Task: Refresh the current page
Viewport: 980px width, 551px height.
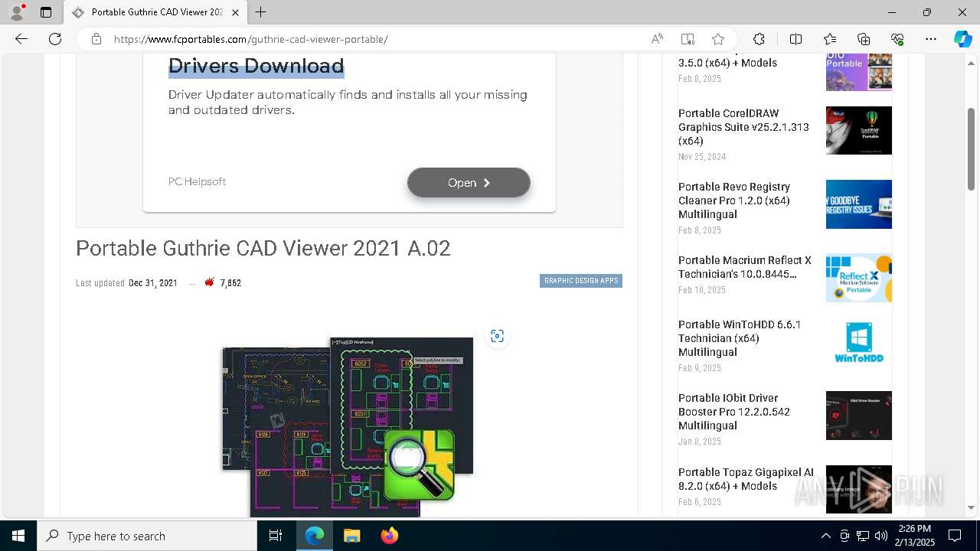Action: point(55,39)
